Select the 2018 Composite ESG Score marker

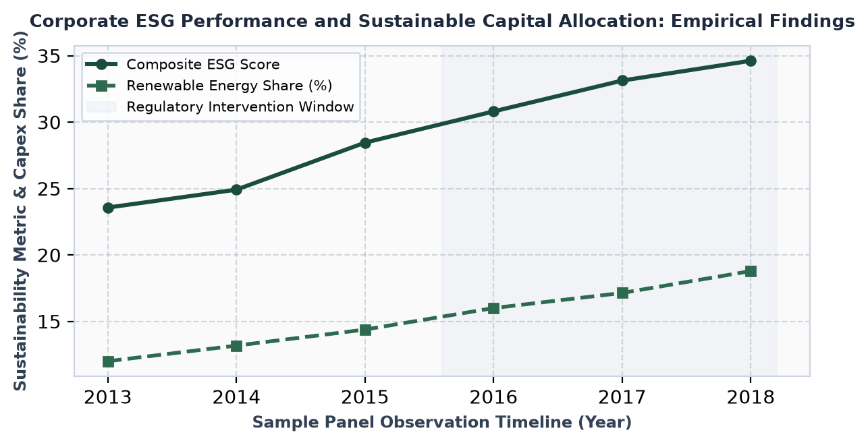(751, 61)
